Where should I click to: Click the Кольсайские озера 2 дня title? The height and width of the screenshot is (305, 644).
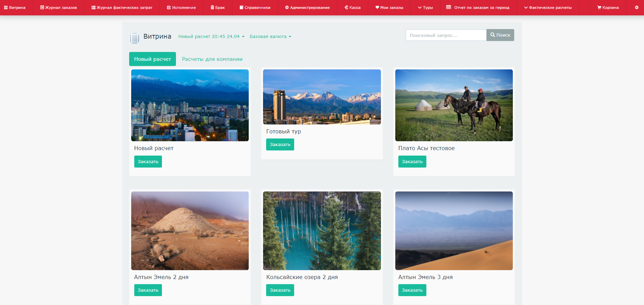click(x=302, y=277)
